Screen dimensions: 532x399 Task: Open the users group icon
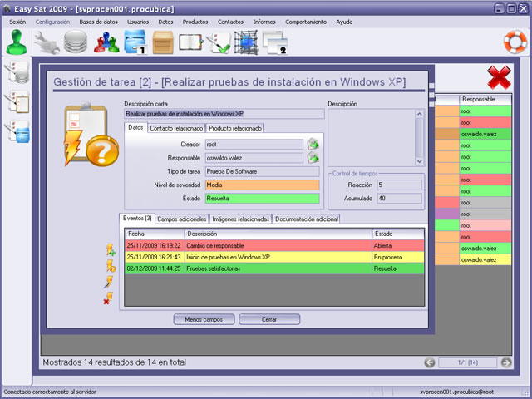(x=106, y=42)
